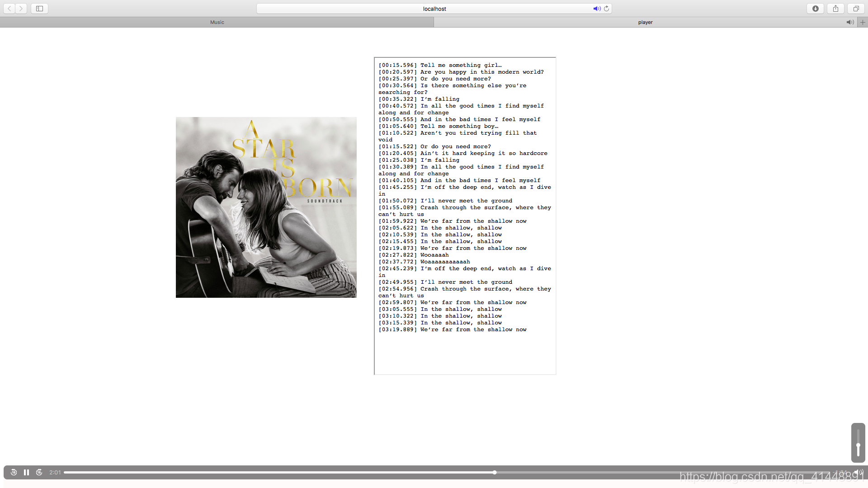The image size is (868, 488).
Task: Click the [01:50.072] "I'll never meet the ground" line
Action: tap(445, 201)
